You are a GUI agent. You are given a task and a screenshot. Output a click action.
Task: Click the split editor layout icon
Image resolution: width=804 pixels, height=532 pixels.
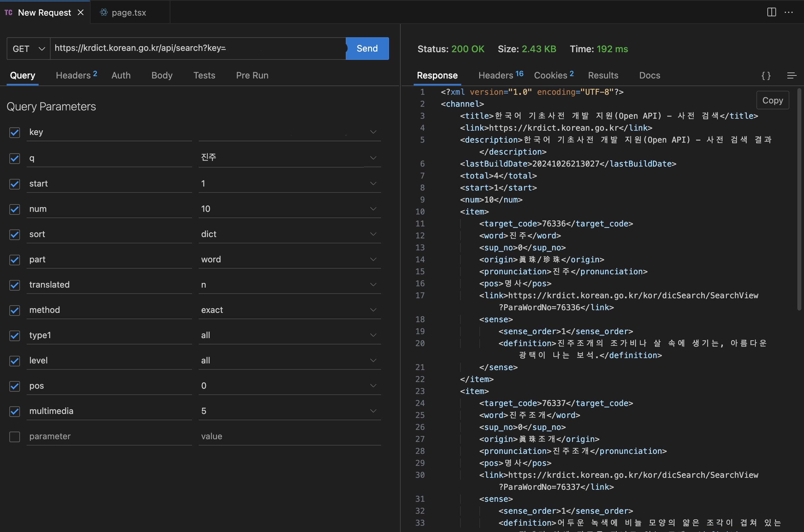[771, 12]
